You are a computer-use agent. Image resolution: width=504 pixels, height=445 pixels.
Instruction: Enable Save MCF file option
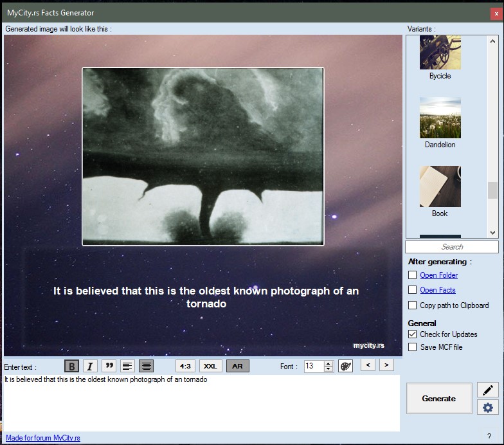tap(413, 347)
